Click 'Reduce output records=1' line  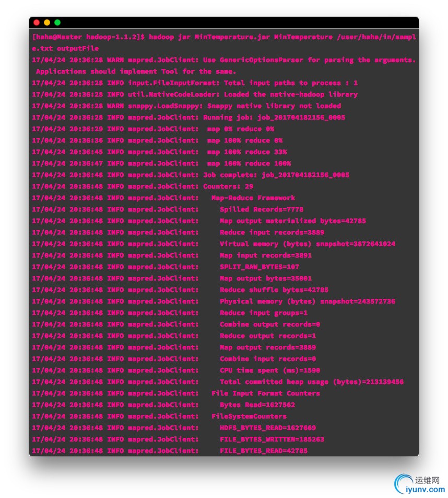point(174,335)
